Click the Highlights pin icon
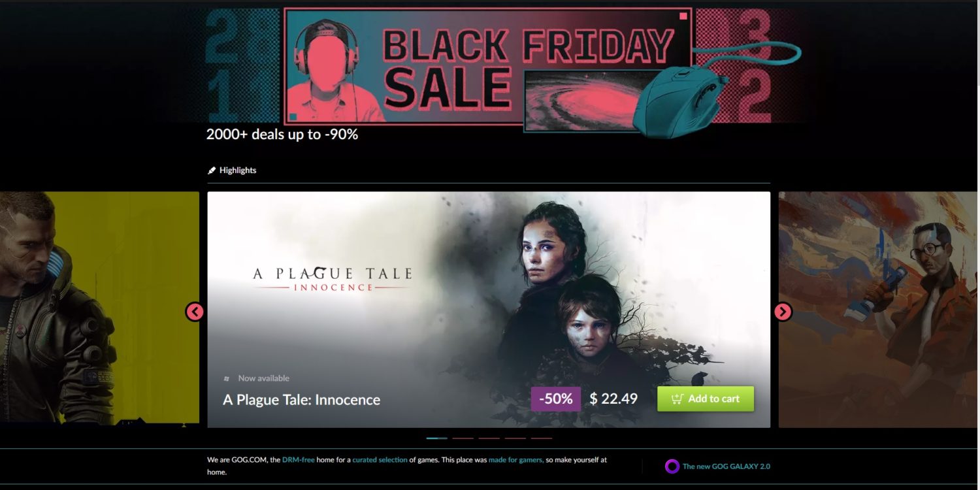 click(x=212, y=171)
